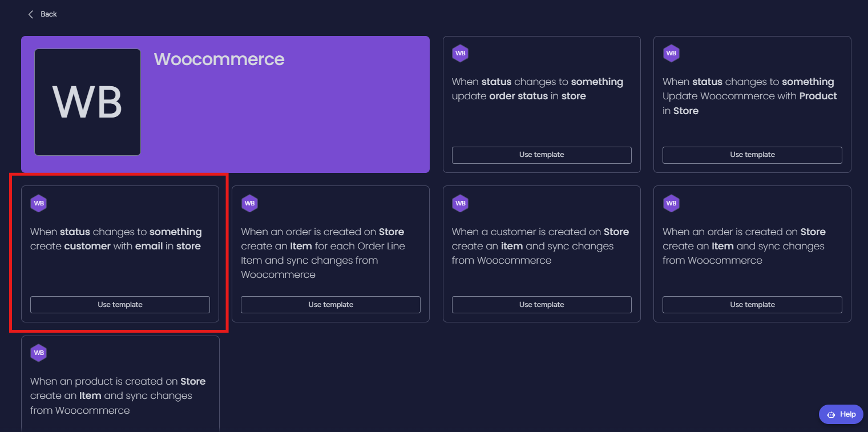Click text 'Update Woocommerce with Product in Store'
The width and height of the screenshot is (868, 432).
pos(750,103)
